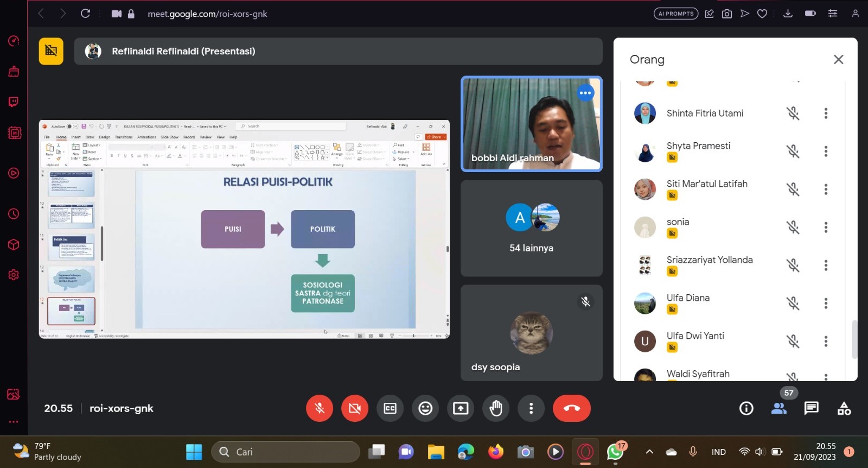Turn on the camera
This screenshot has height=468, width=868.
(x=355, y=408)
